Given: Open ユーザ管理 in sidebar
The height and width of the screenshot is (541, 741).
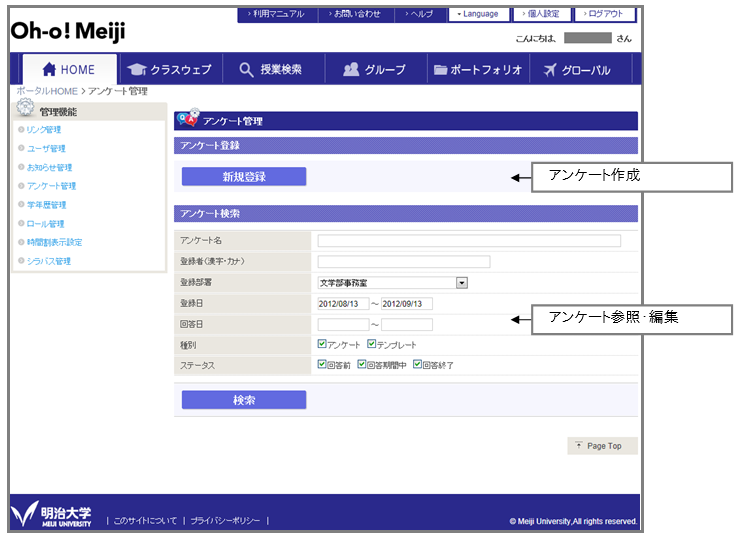Looking at the screenshot, I should coord(46,148).
